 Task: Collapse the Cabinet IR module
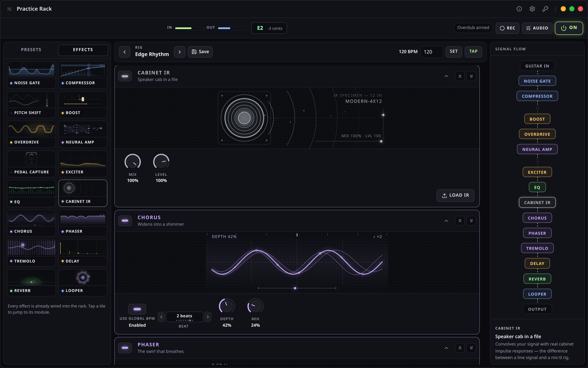(446, 76)
